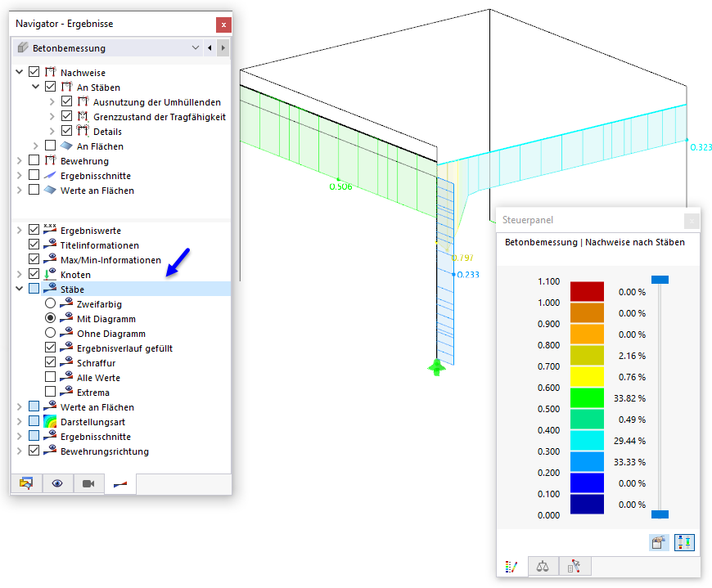Open the Anzeige navigator tab with eye icon

pos(56,483)
